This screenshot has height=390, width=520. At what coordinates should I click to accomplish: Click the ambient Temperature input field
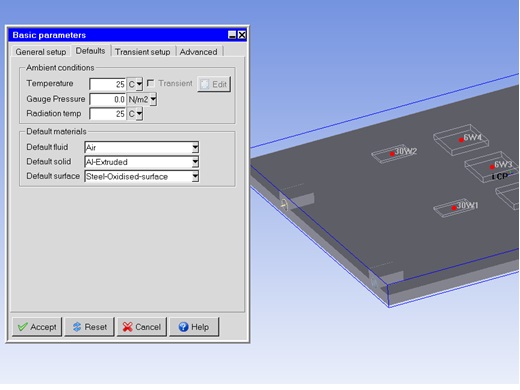[107, 84]
